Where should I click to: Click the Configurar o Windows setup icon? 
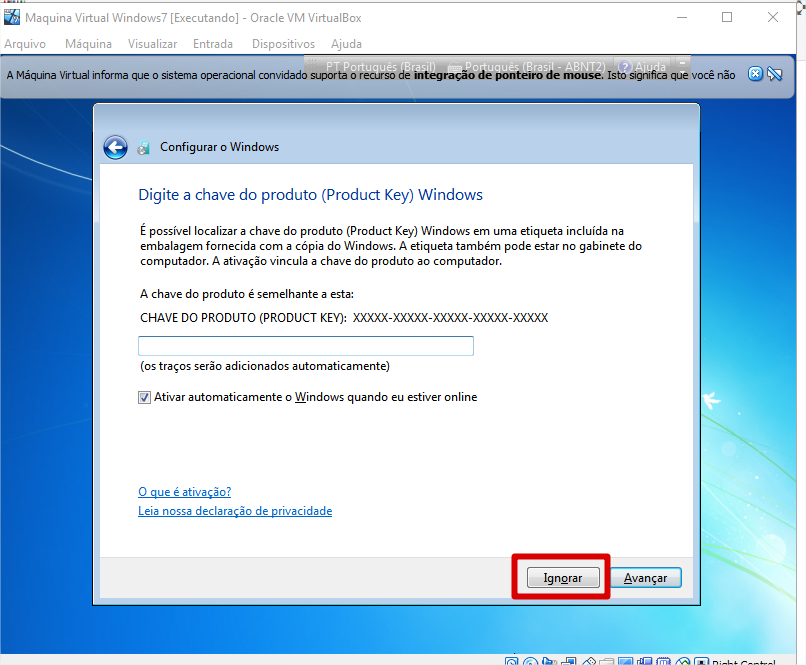pyautogui.click(x=143, y=148)
